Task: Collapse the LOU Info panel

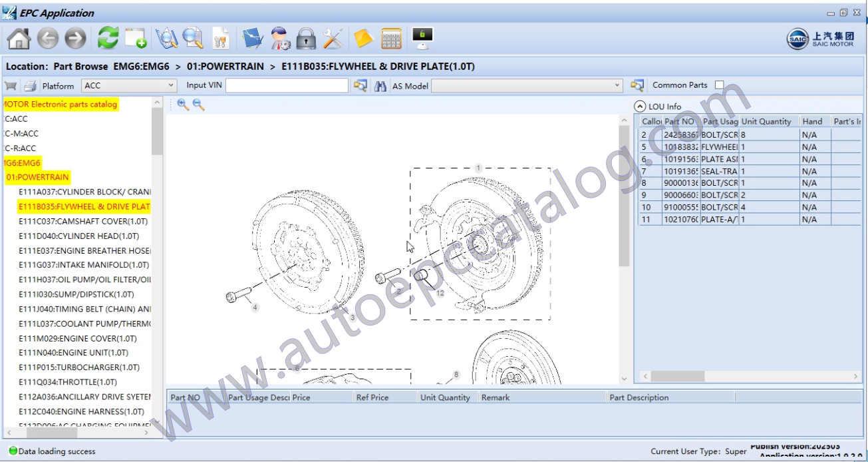Action: tap(640, 107)
